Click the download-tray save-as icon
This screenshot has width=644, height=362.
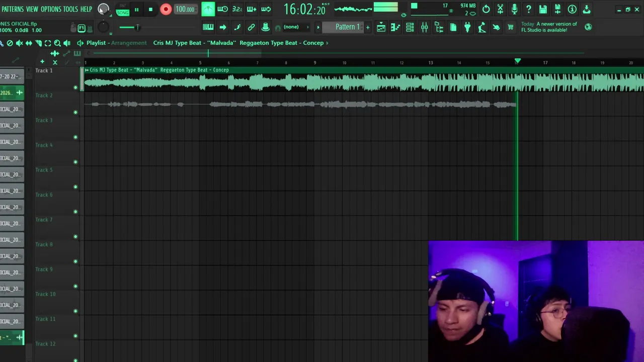pos(587,9)
